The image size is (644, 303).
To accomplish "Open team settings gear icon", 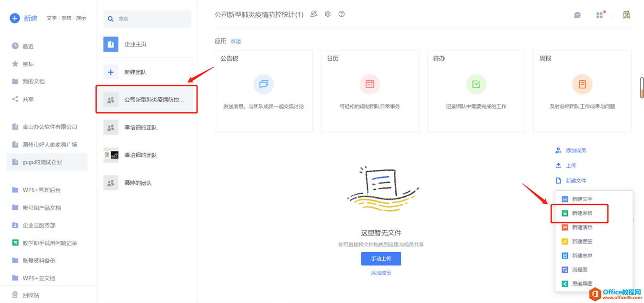I will pyautogui.click(x=328, y=14).
